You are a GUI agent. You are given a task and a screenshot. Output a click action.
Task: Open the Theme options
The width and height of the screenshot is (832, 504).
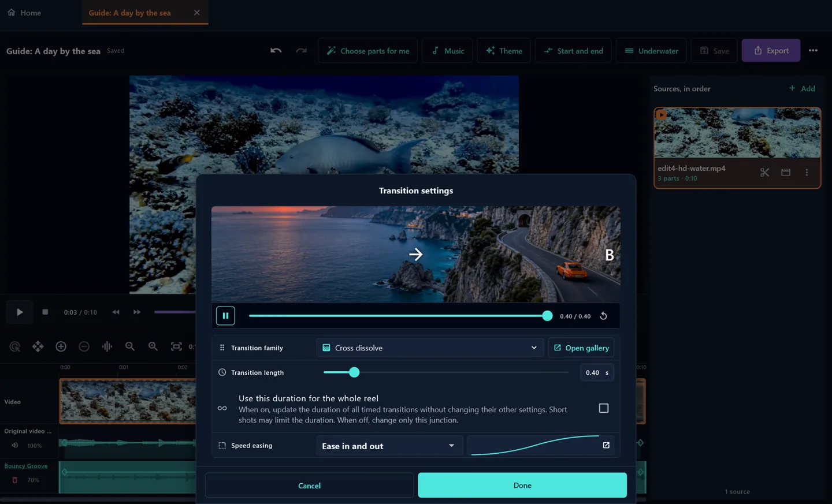tap(504, 51)
